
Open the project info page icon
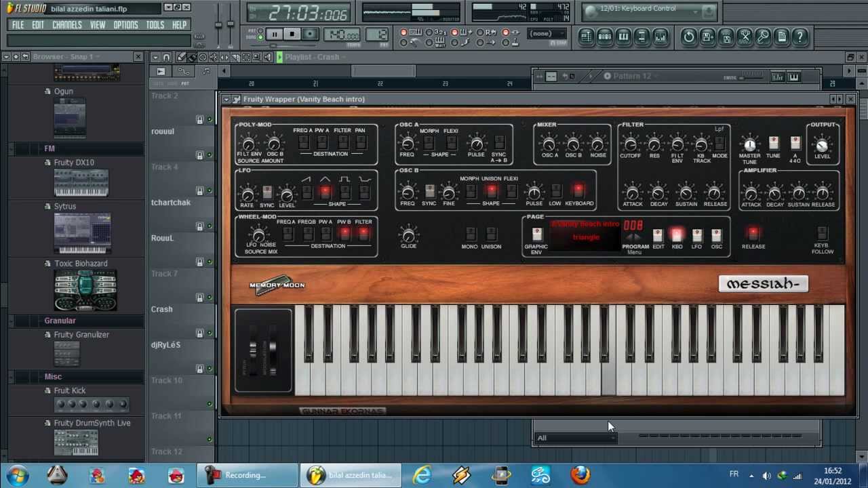pyautogui.click(x=781, y=37)
